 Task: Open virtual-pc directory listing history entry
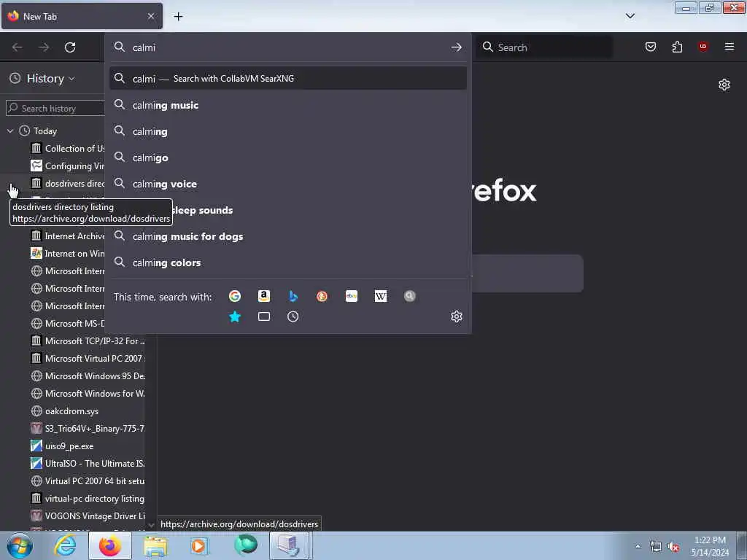(88, 499)
